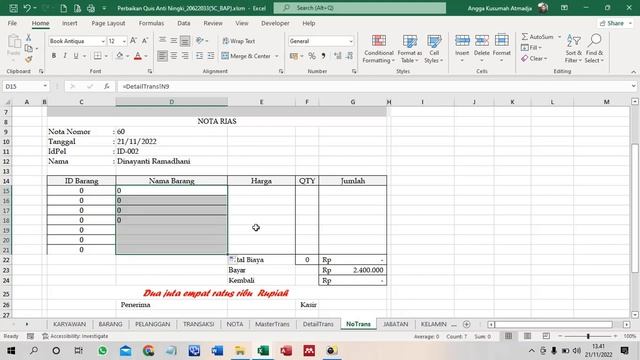Add a new sheet with plus button
Screen dimensions: 640x360
[467, 324]
